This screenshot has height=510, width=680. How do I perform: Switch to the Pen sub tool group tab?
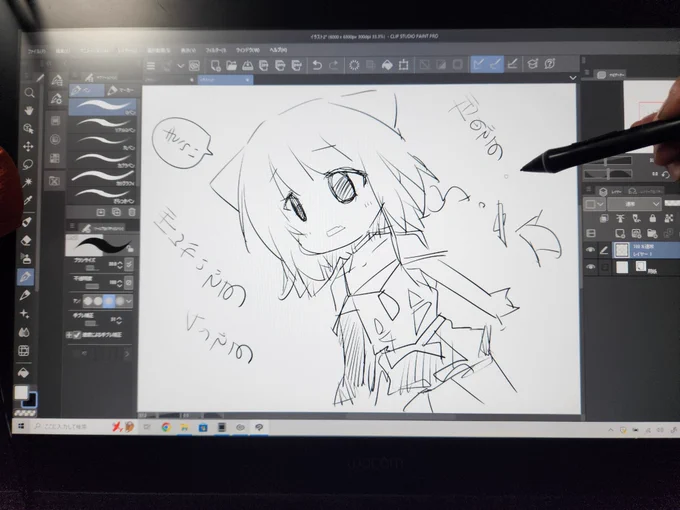pos(86,90)
